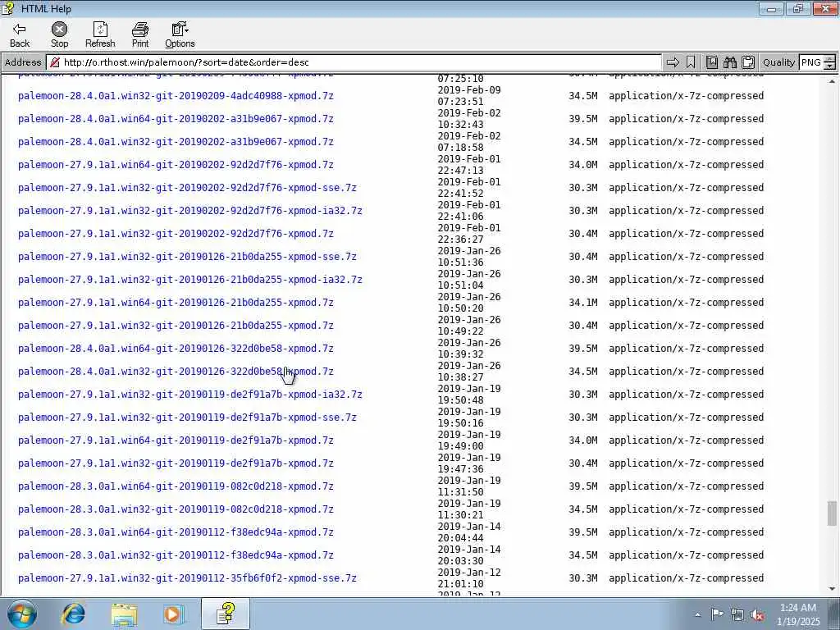
Task: Open palemoon-27.9.1a1.win32-git-20190202-92d2d7f76-xpmod.7z link
Action: pos(176,234)
